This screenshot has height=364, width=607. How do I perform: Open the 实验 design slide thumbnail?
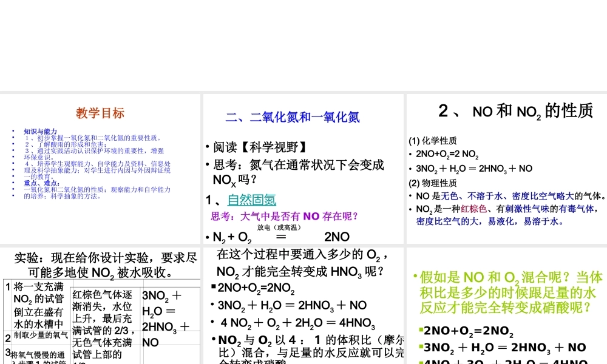(100, 306)
